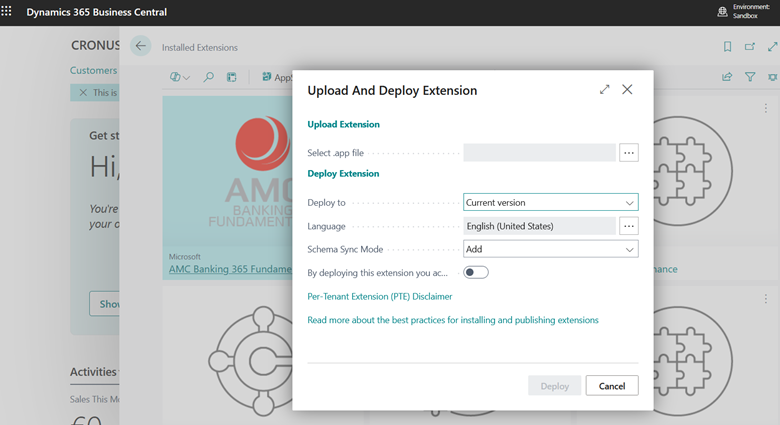Collapse the Deploy Extension section header
Image resolution: width=780 pixels, height=425 pixels.
[343, 174]
